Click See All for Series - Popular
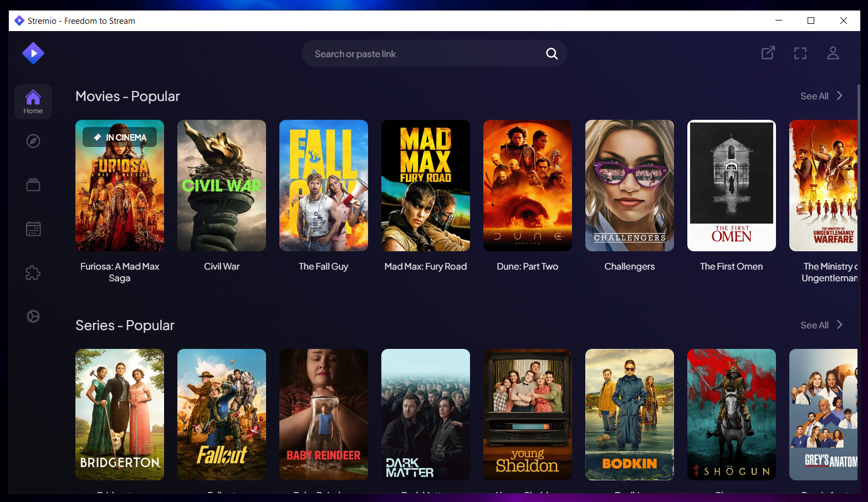The image size is (868, 502). tap(821, 325)
